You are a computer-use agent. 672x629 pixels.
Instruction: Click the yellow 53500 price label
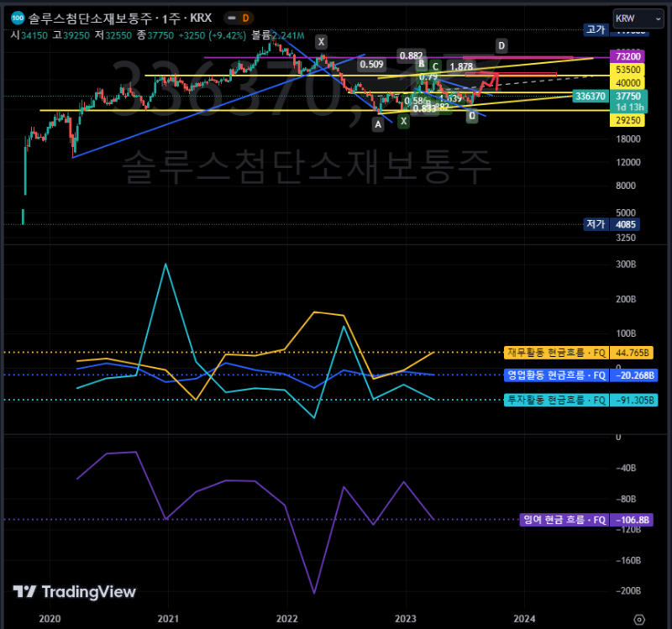pyautogui.click(x=627, y=70)
